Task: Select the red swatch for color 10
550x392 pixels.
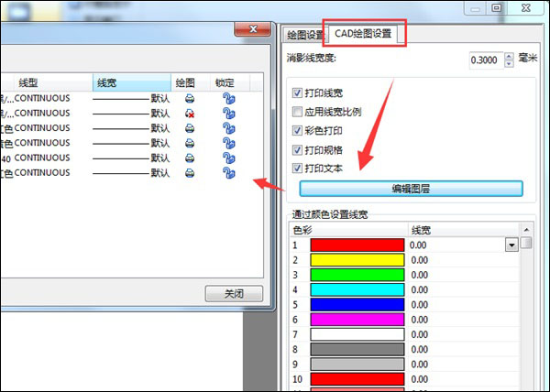Action: (x=357, y=379)
